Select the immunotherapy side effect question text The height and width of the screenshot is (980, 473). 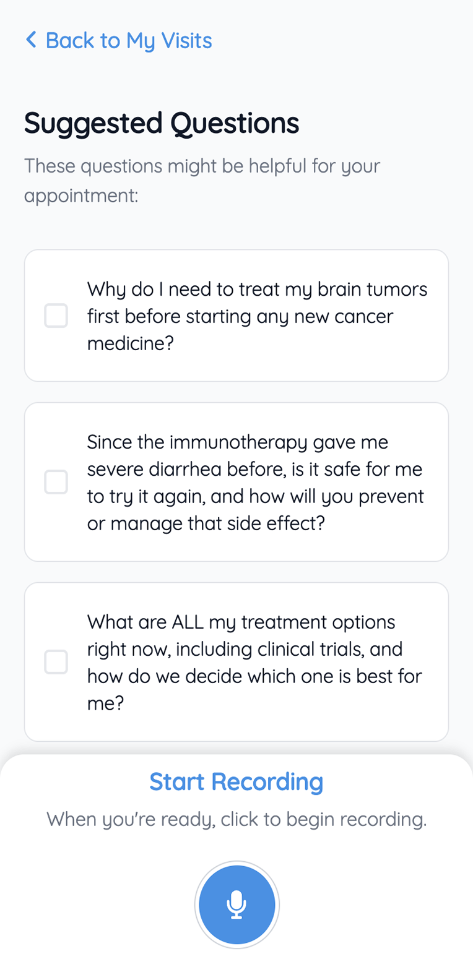[255, 483]
